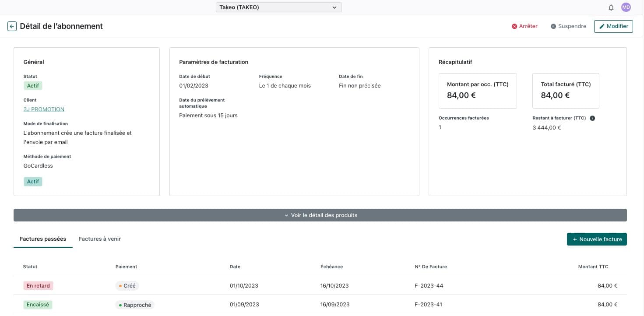The height and width of the screenshot is (316, 644).
Task: Click the En retard status badge
Action: [x=38, y=286]
